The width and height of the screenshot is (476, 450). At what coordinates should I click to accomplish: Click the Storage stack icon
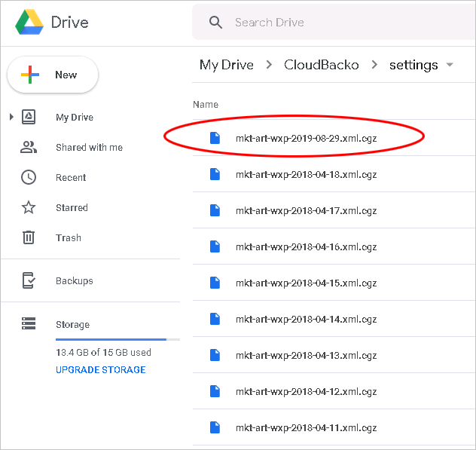(x=29, y=323)
